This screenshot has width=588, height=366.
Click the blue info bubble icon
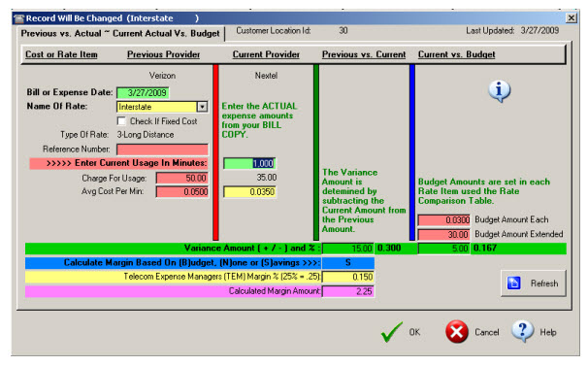point(499,91)
